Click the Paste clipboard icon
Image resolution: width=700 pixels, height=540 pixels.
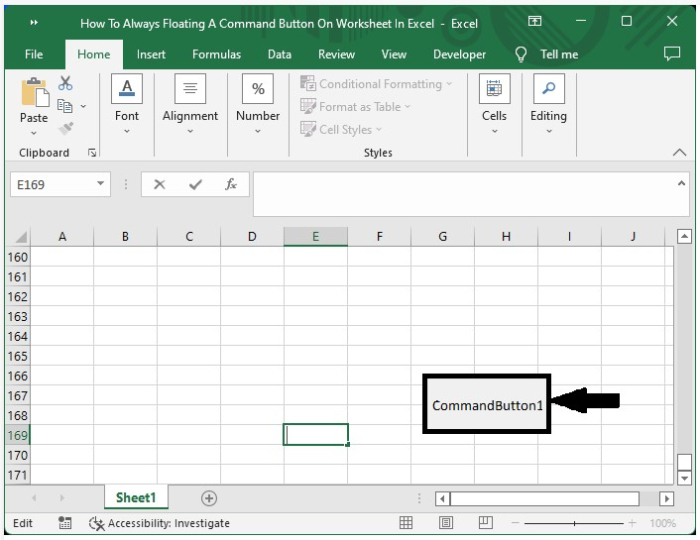35,92
